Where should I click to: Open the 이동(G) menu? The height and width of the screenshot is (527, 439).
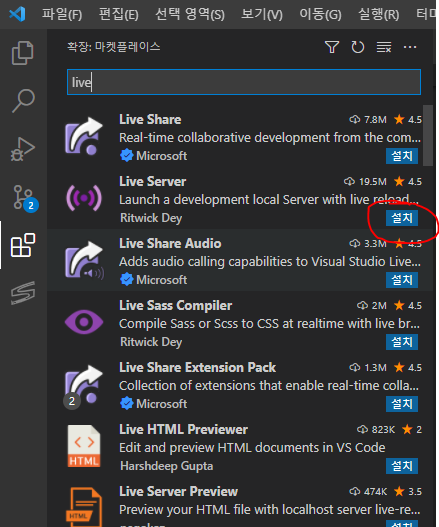pos(320,14)
